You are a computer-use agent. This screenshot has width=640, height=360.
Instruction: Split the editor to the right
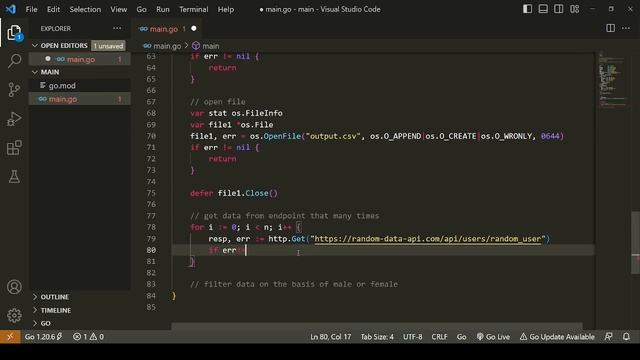(x=610, y=28)
